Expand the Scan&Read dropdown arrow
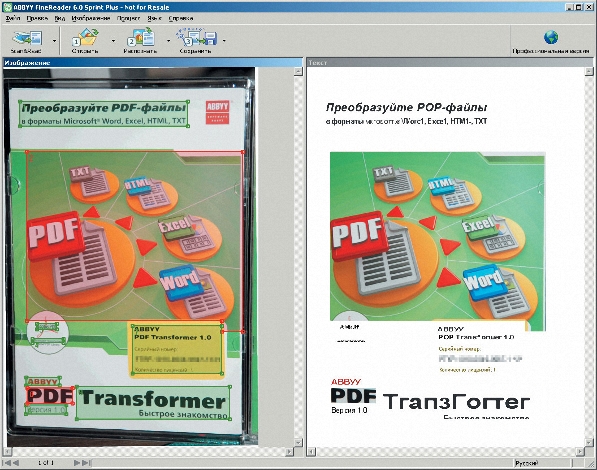The height and width of the screenshot is (470, 597). pyautogui.click(x=55, y=41)
